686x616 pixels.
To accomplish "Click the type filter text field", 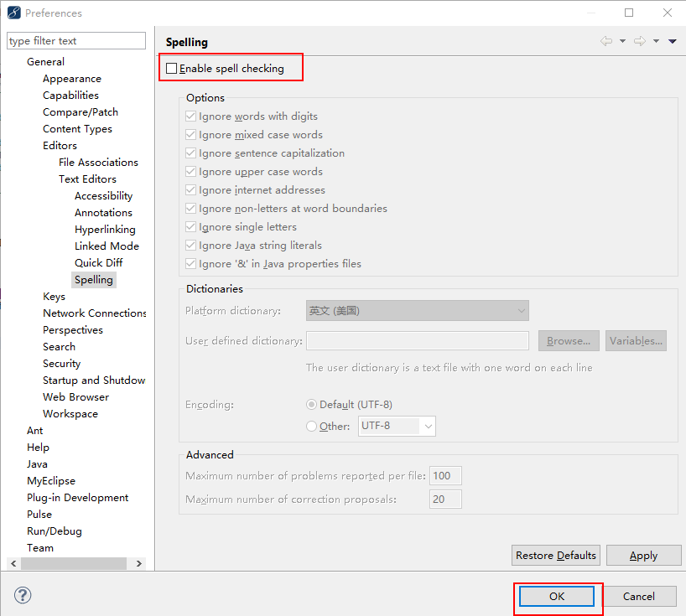I will click(75, 40).
